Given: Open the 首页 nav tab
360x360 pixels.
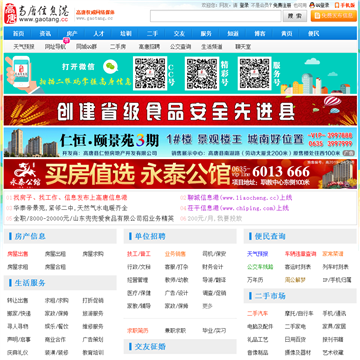Looking at the screenshot, I should pyautogui.click(x=18, y=33).
